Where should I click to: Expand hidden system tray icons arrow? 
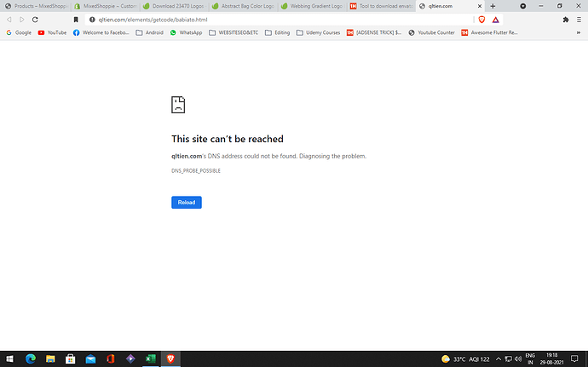coord(499,358)
